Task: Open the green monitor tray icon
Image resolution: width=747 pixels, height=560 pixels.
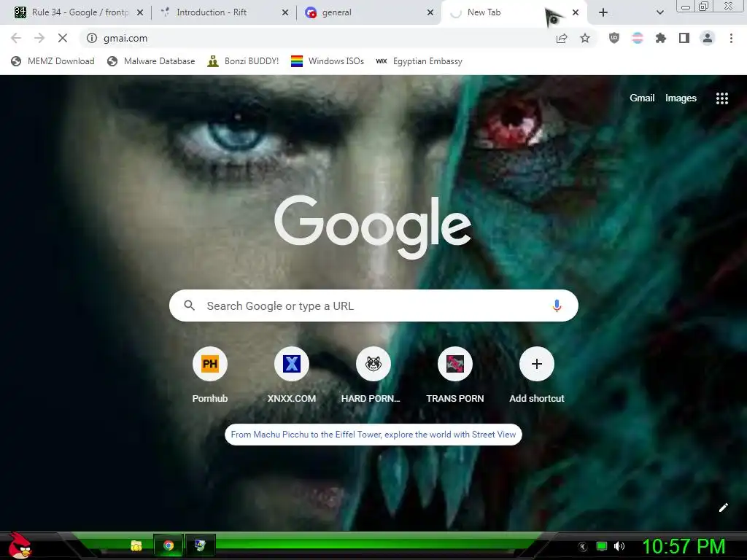Action: [602, 546]
